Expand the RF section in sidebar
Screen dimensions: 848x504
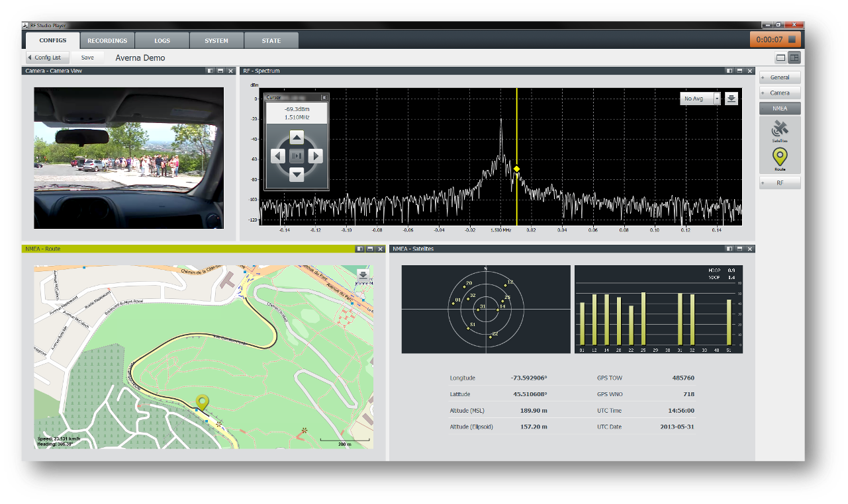(779, 183)
